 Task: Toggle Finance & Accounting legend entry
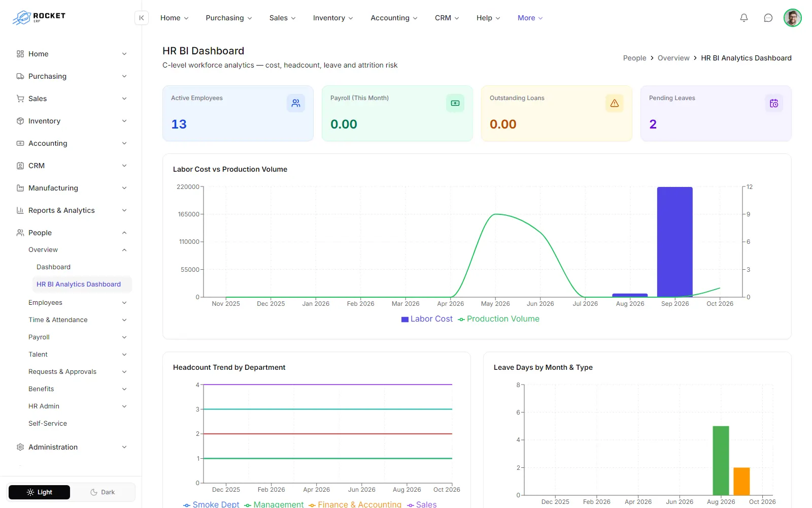pos(355,504)
